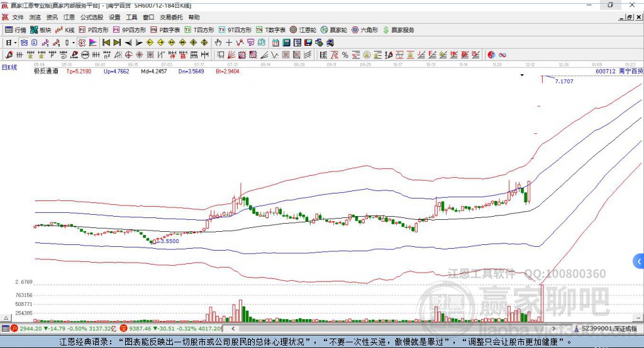Select the target circle crosshair drawing tool
Screen dimensions: 644x348
click(128, 55)
